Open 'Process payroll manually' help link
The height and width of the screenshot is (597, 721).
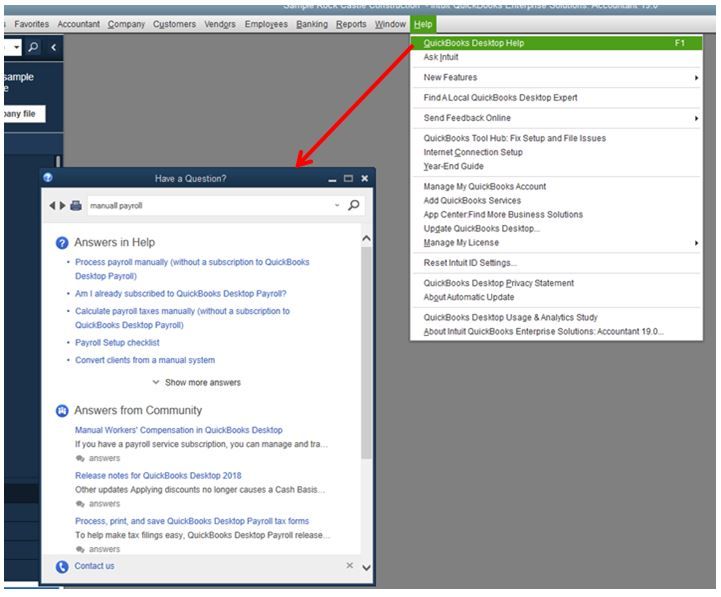click(x=192, y=269)
